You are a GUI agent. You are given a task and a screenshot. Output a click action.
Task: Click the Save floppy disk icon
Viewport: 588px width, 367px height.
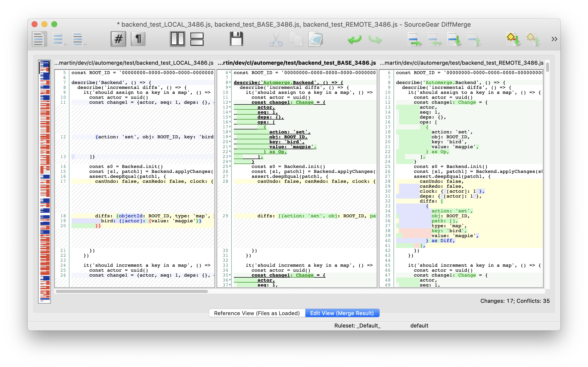point(236,39)
